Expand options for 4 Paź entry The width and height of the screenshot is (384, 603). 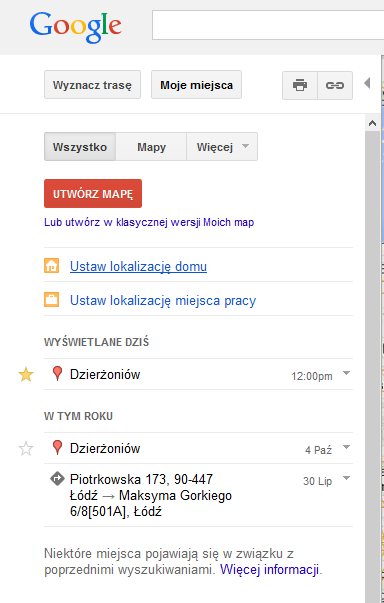(x=346, y=447)
